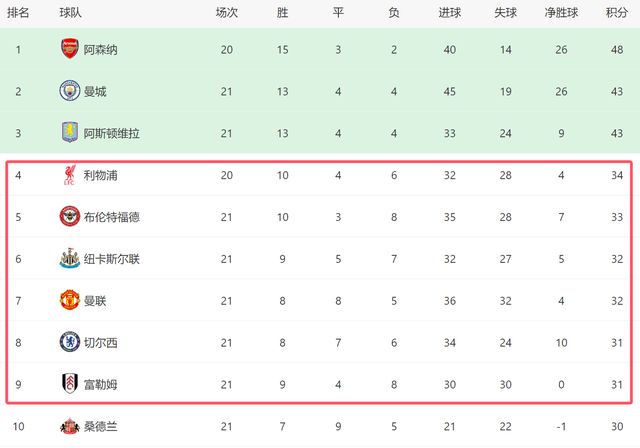Click the Manchester United crest icon
This screenshot has height=448, width=640.
69,301
